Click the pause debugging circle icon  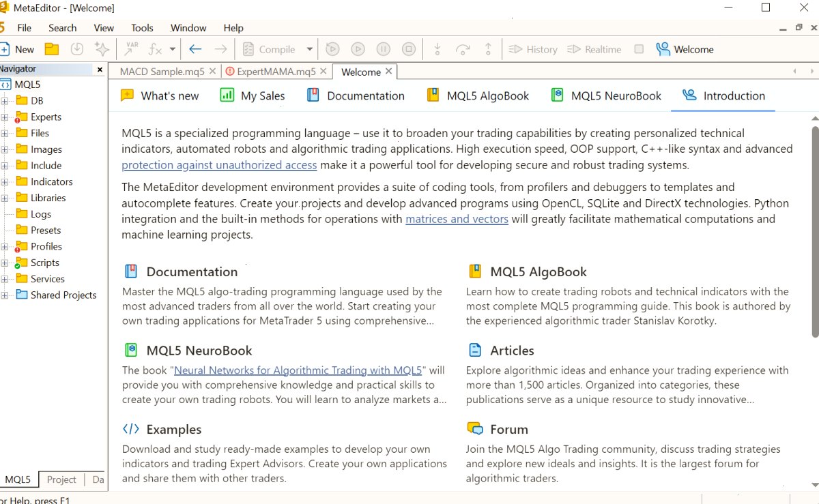(383, 49)
